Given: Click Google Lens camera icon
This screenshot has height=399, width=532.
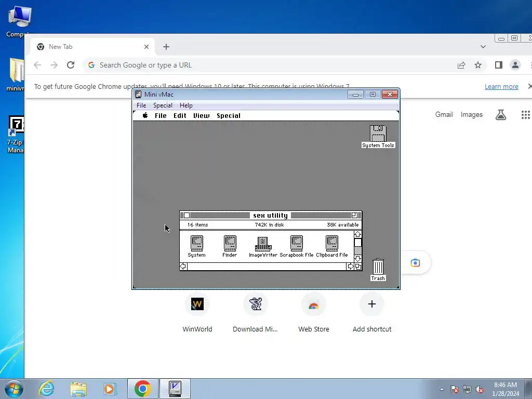Looking at the screenshot, I should coord(415,263).
